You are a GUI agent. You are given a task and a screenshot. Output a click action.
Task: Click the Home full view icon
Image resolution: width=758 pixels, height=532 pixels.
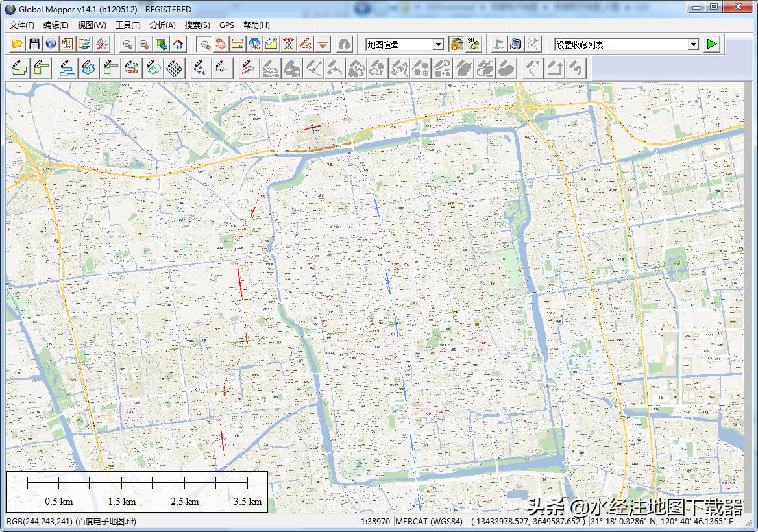178,45
